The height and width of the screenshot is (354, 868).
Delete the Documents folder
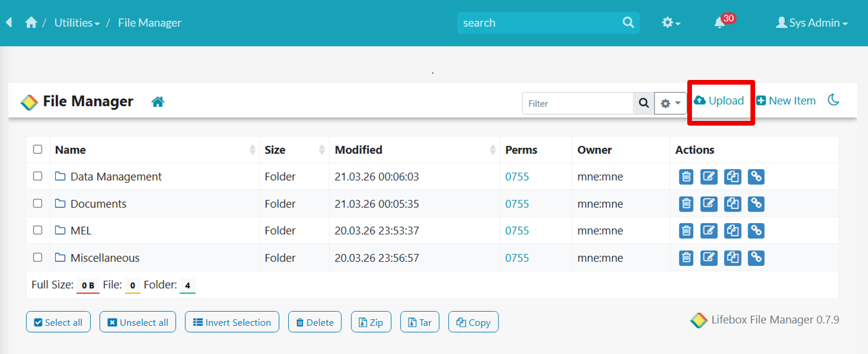(x=686, y=204)
